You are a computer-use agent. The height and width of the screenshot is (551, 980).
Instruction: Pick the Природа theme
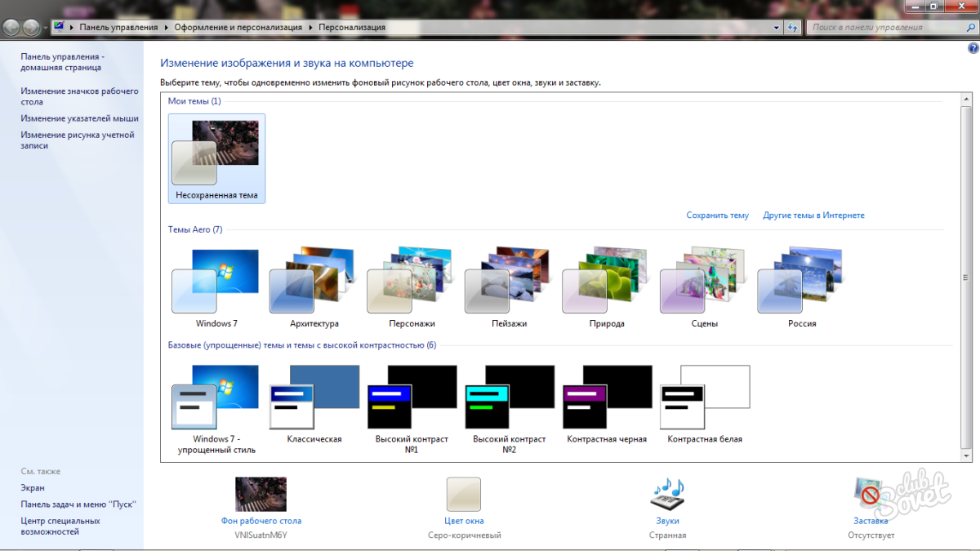(x=606, y=282)
